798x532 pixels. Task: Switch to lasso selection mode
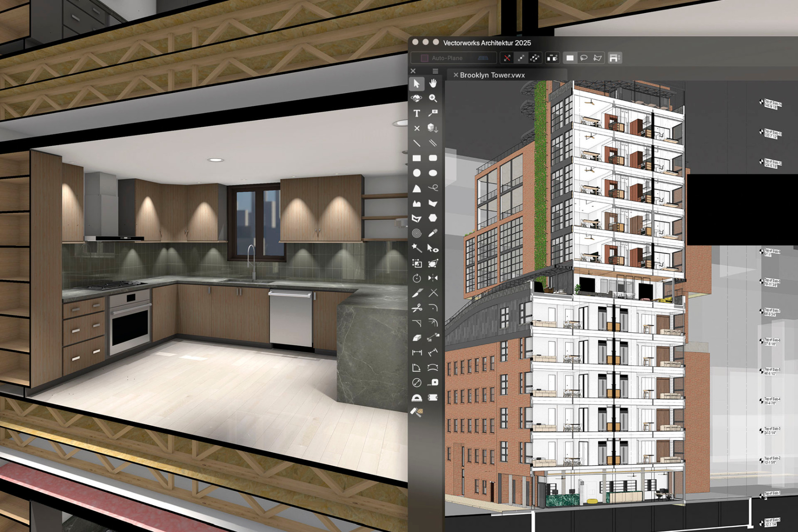584,58
